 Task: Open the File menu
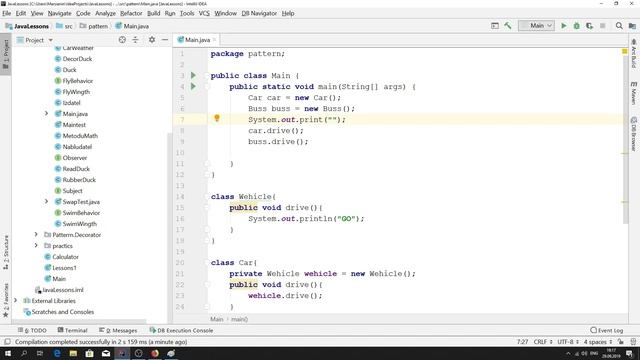click(x=7, y=13)
